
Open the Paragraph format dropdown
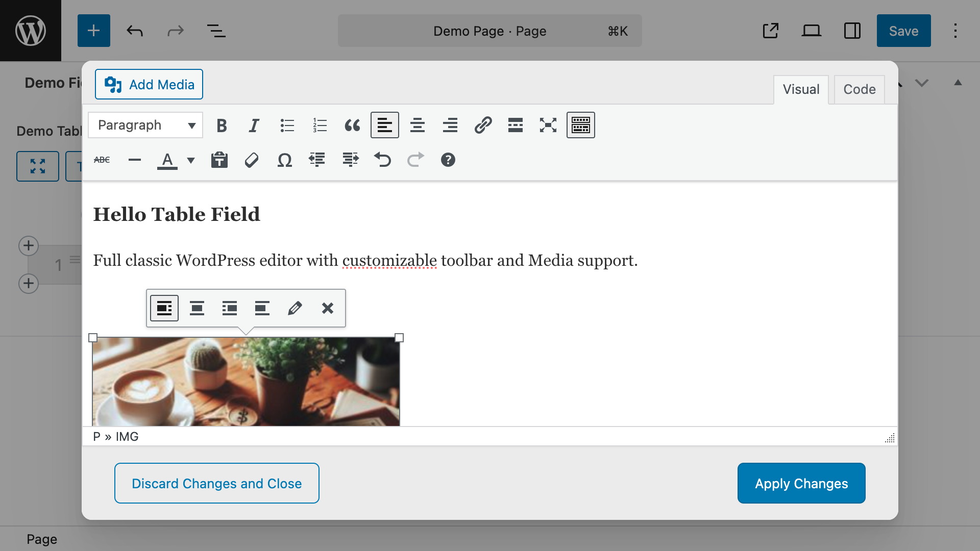pos(145,126)
